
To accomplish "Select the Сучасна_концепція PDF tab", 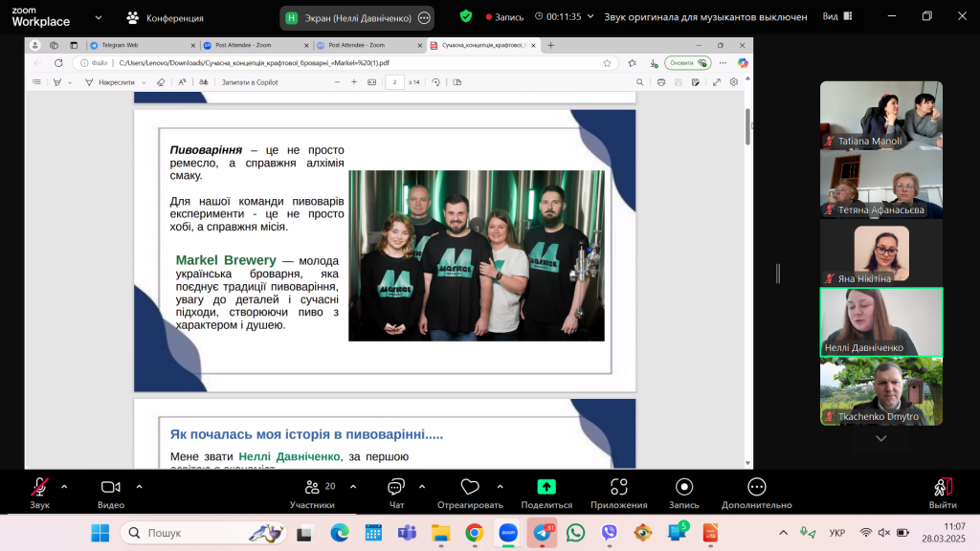I will pyautogui.click(x=483, y=45).
